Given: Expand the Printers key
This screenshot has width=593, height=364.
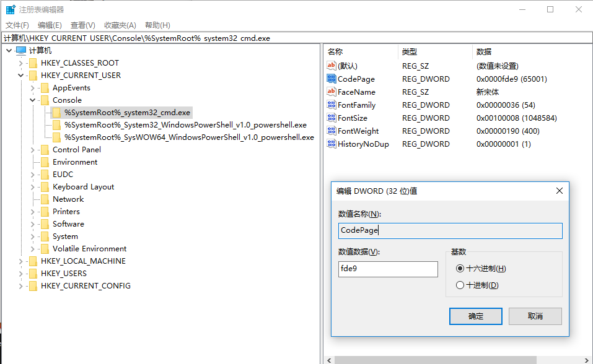Looking at the screenshot, I should (32, 212).
